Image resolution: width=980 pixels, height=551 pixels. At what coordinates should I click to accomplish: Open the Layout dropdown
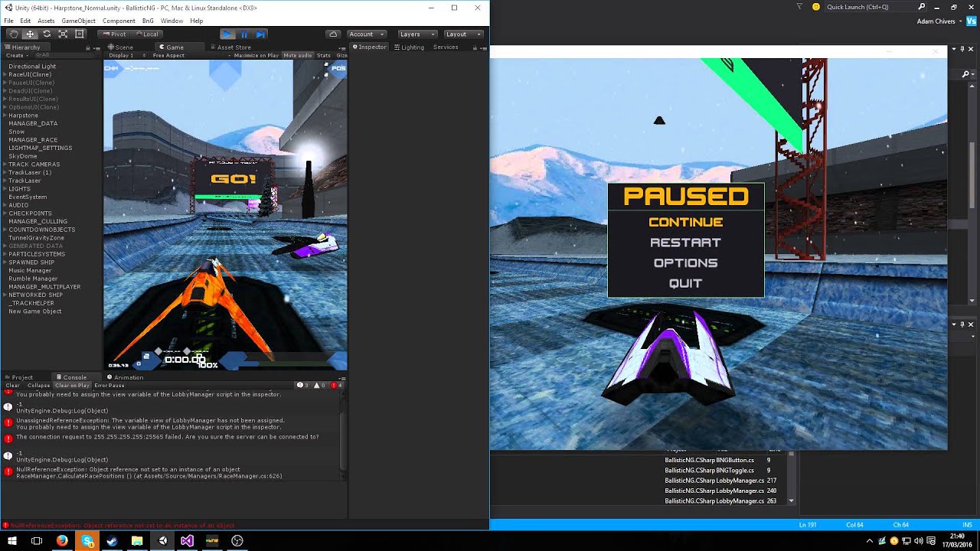(463, 34)
